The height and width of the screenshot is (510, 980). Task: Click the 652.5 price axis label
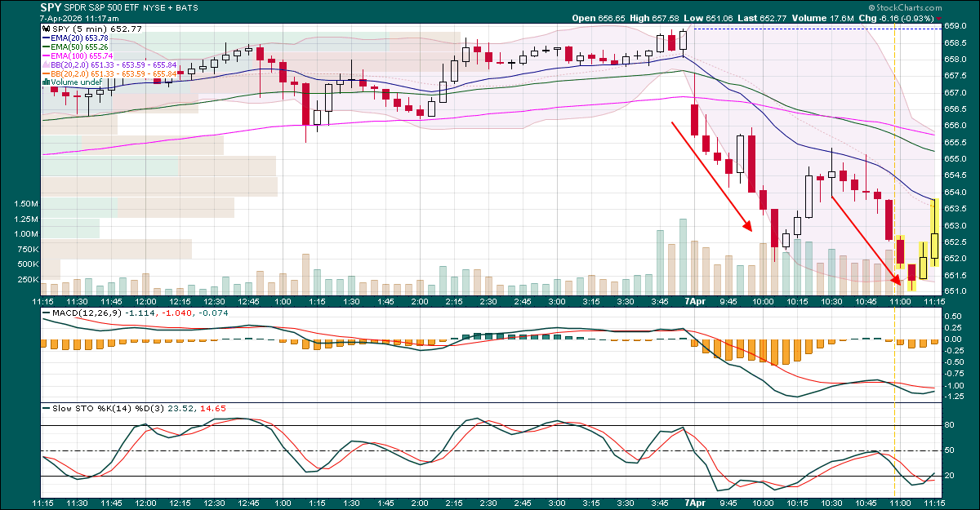pyautogui.click(x=955, y=242)
